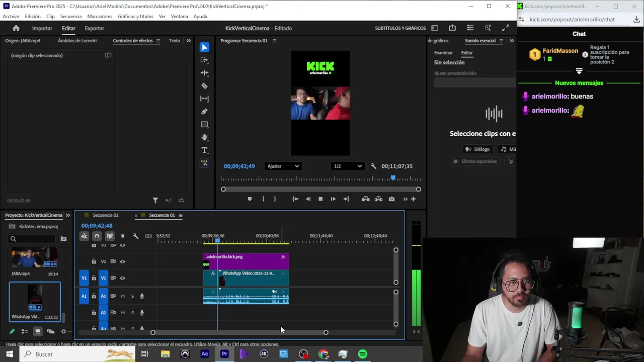Open the Ámbitos de Lumetri tab

coord(77,41)
